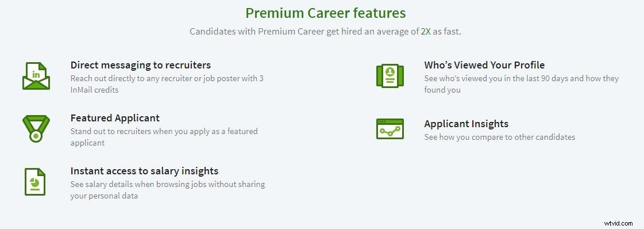
Task: Click the Applicant Insights graph window icon
Action: pyautogui.click(x=390, y=129)
